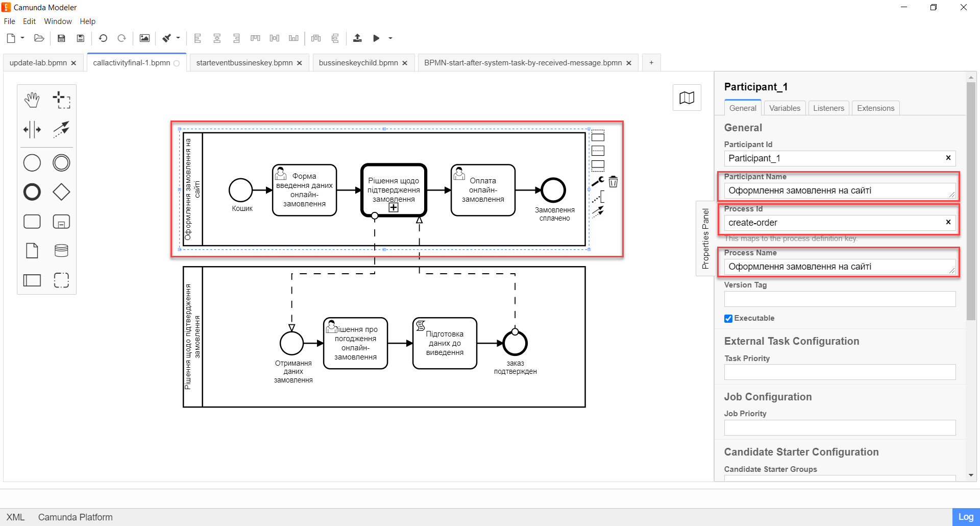Create a Pool/Participant from palette
Viewport: 980px width, 526px height.
pyautogui.click(x=32, y=280)
